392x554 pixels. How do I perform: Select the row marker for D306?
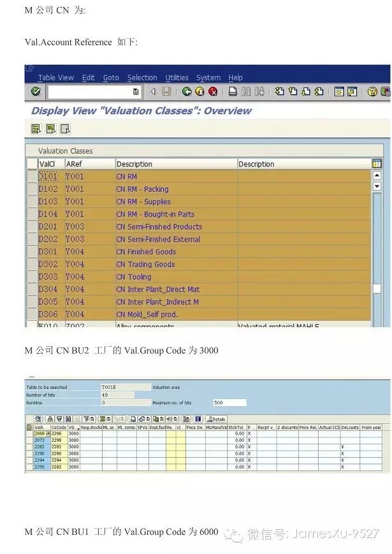click(x=33, y=314)
